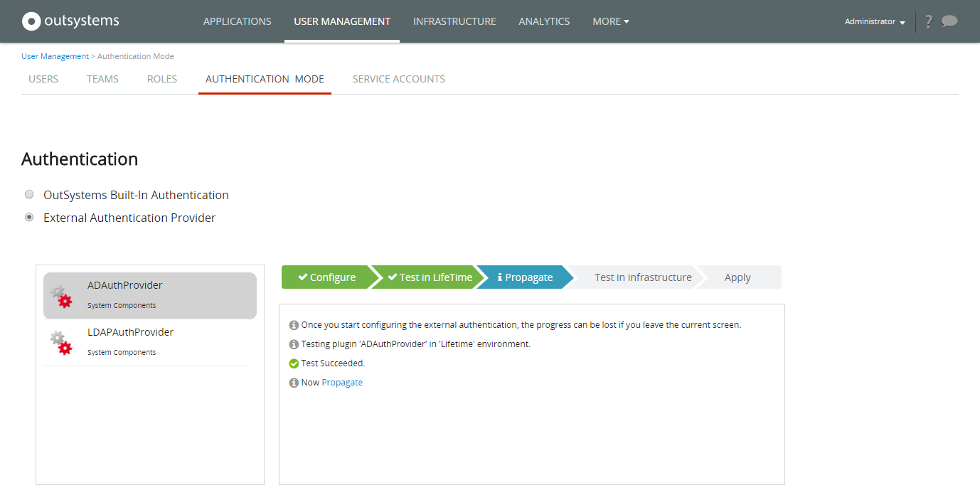980x500 pixels.
Task: Open the feedback speech bubble icon
Action: 949,21
